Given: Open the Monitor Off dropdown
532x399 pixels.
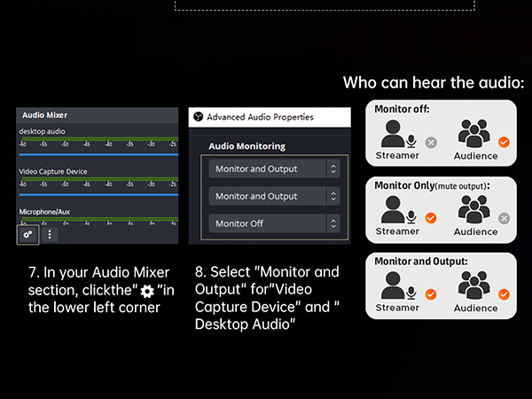Looking at the screenshot, I should (x=274, y=223).
